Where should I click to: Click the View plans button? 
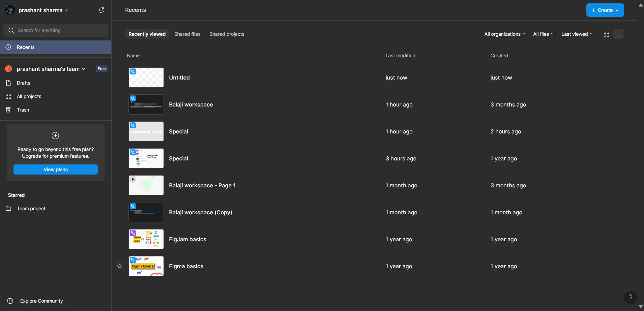coord(56,169)
